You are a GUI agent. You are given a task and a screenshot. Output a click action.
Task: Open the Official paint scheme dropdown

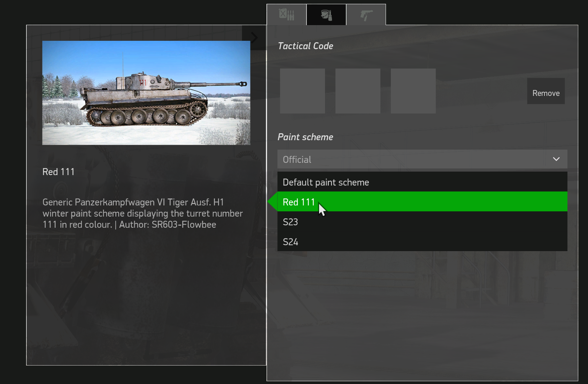(422, 159)
